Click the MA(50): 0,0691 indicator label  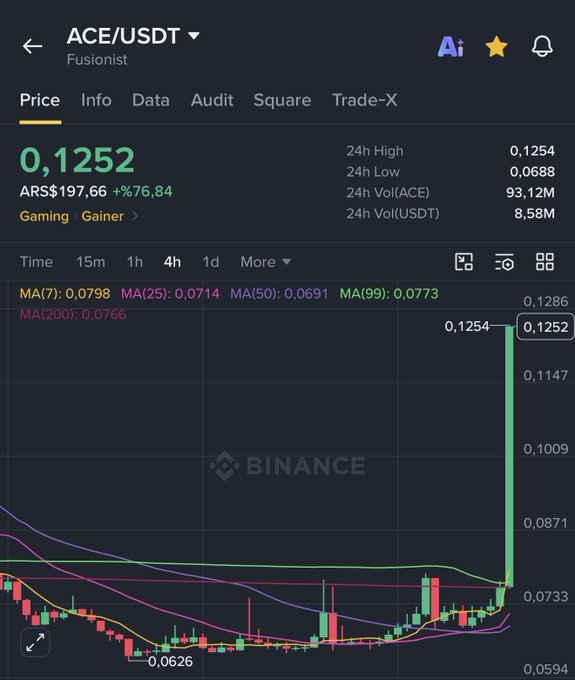click(x=279, y=294)
